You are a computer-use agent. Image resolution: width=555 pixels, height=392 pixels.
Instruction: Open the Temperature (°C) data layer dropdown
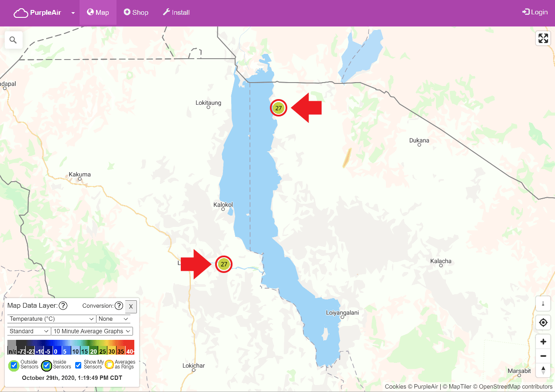(52, 319)
